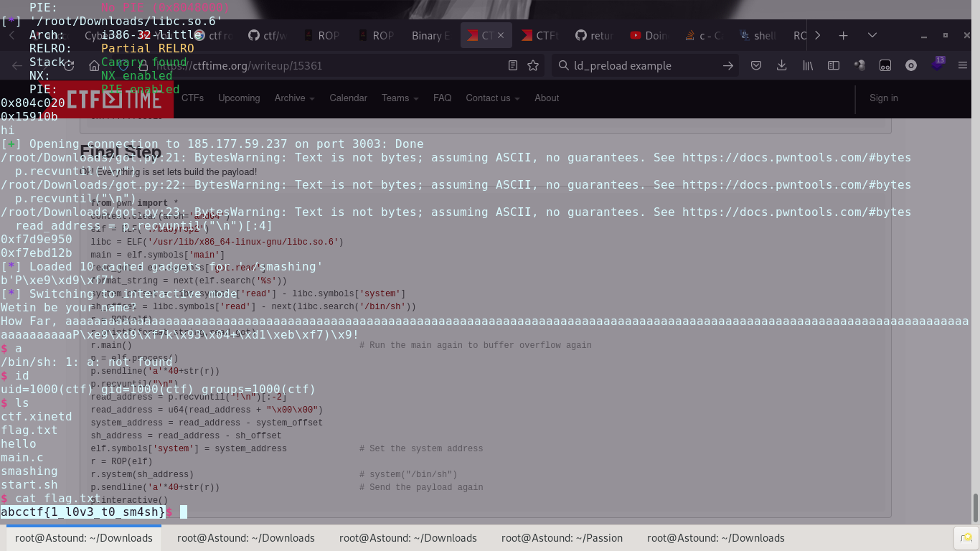
Task: Select third root@Astound ~/Downloads terminal tab
Action: 408,537
